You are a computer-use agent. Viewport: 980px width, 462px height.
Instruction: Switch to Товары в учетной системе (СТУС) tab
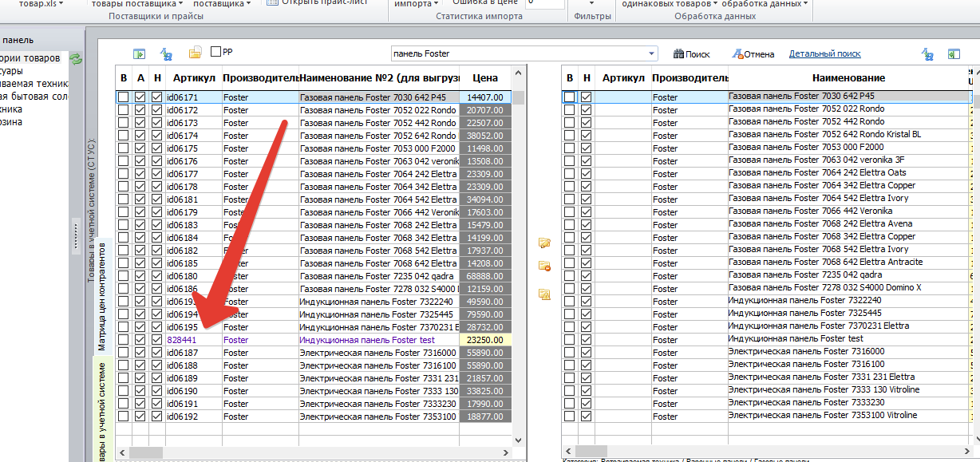pos(91,211)
